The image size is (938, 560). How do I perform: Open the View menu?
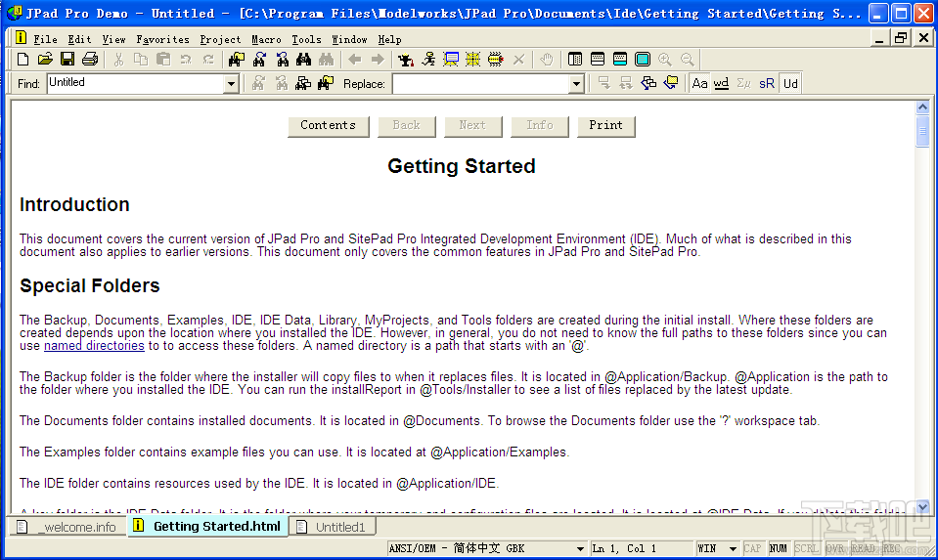[x=113, y=39]
